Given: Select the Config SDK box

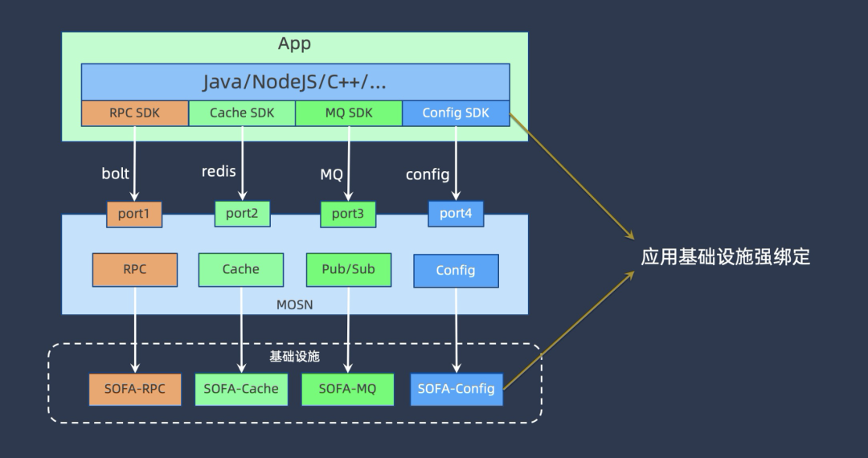Looking at the screenshot, I should click(457, 113).
